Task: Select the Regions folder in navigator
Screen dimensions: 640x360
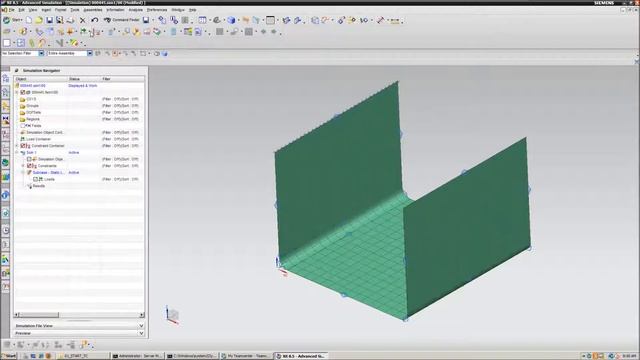Action: 33,119
